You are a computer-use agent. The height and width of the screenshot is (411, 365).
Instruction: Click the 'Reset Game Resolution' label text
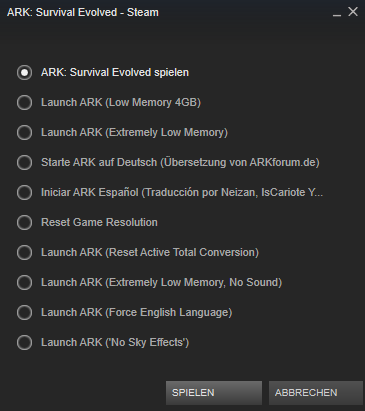point(99,222)
